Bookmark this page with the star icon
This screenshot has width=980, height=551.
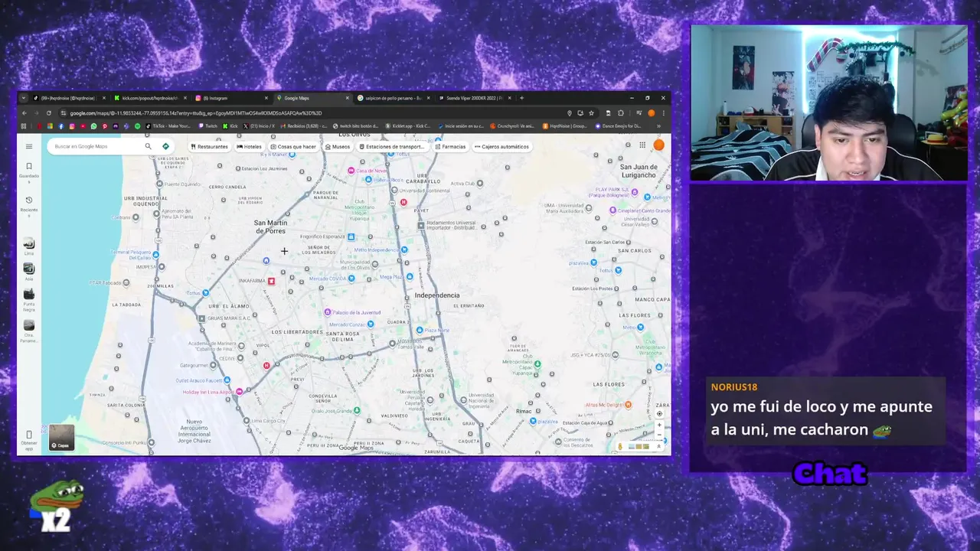[x=591, y=113]
